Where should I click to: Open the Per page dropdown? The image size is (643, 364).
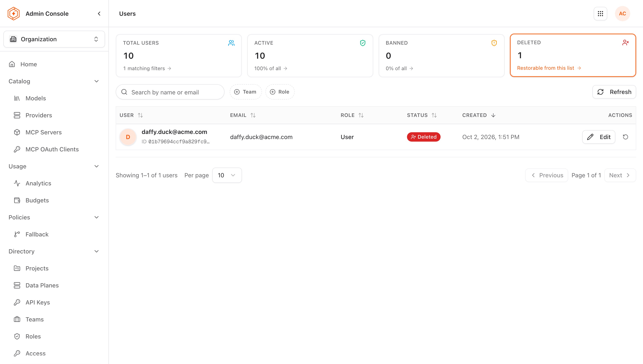pos(227,175)
